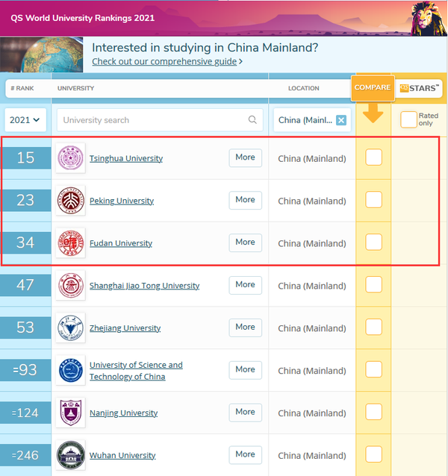Open the Zhejiang University link
Viewport: 448px width, 476px height.
pyautogui.click(x=125, y=328)
